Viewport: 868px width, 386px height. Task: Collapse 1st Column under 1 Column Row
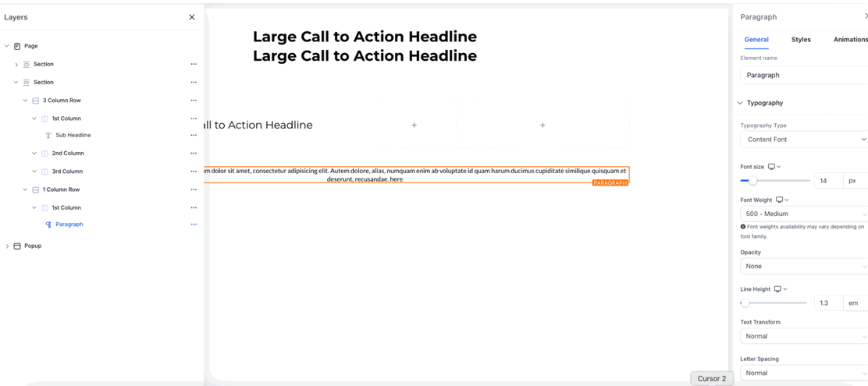click(34, 208)
